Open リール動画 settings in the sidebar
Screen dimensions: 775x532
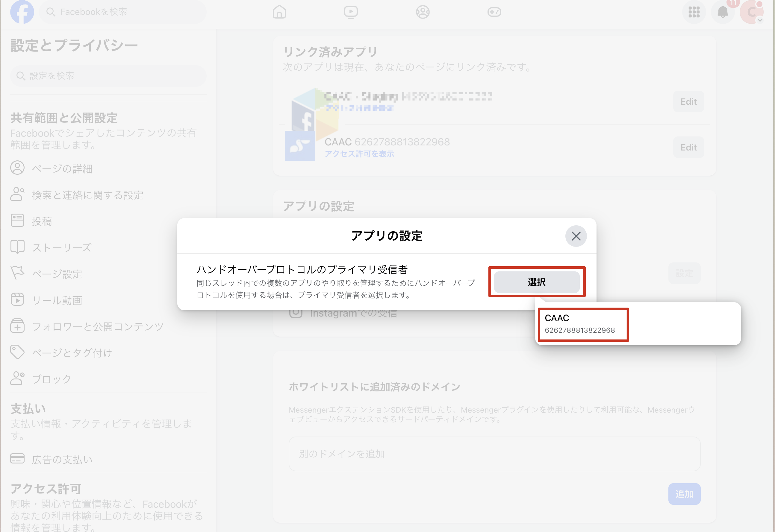click(108, 300)
